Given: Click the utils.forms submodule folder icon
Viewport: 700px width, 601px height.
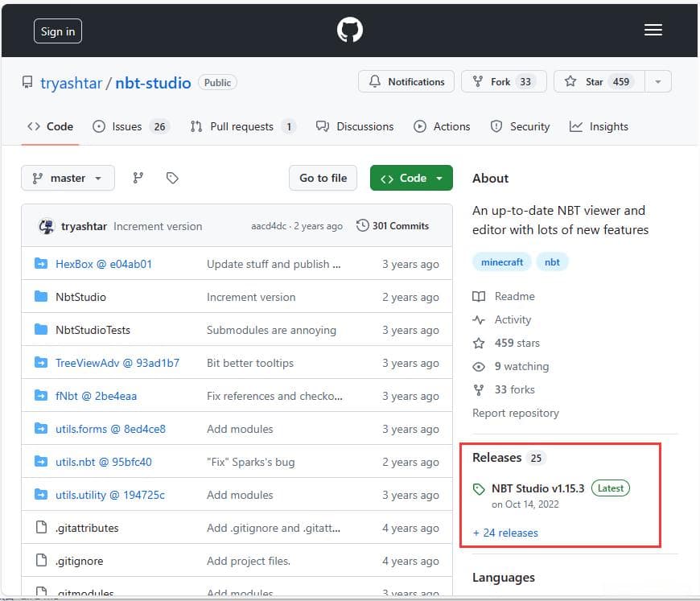Looking at the screenshot, I should (41, 429).
